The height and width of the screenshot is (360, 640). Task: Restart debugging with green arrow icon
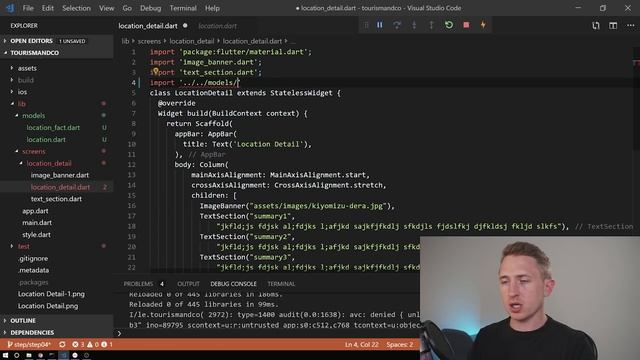(449, 25)
